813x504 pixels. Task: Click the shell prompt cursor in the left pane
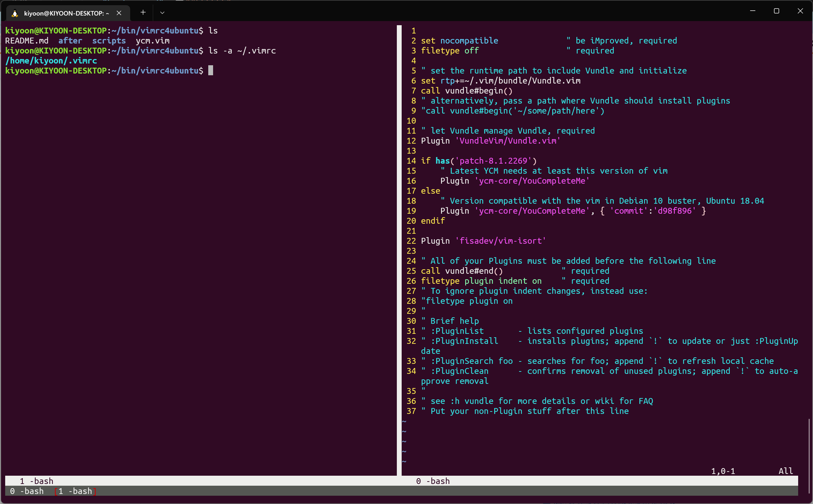point(211,70)
